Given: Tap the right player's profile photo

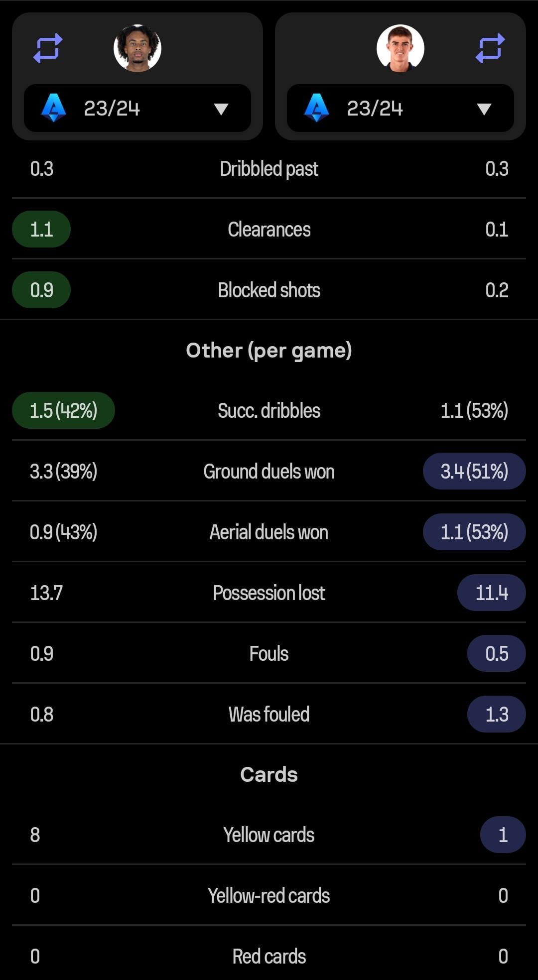Looking at the screenshot, I should coord(401,48).
